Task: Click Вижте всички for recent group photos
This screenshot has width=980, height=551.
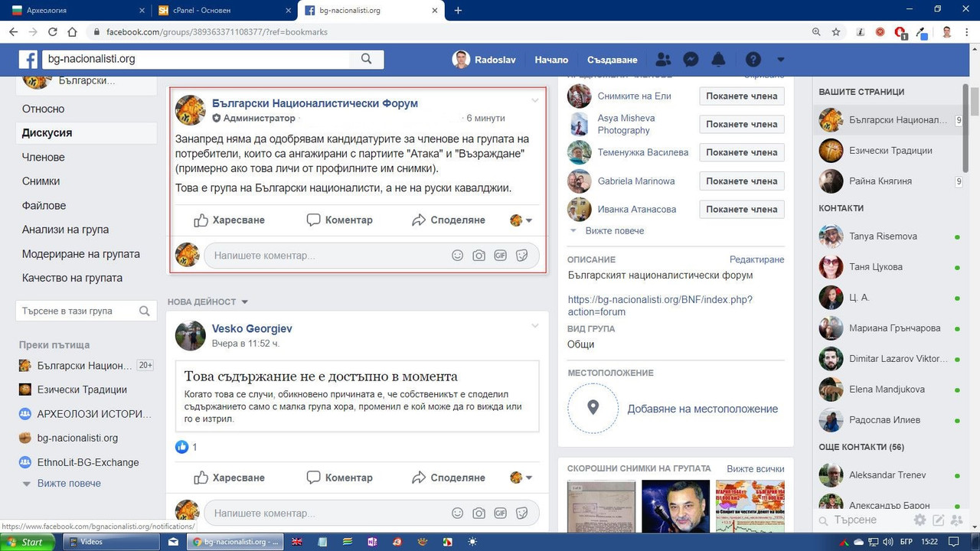Action: (x=756, y=468)
